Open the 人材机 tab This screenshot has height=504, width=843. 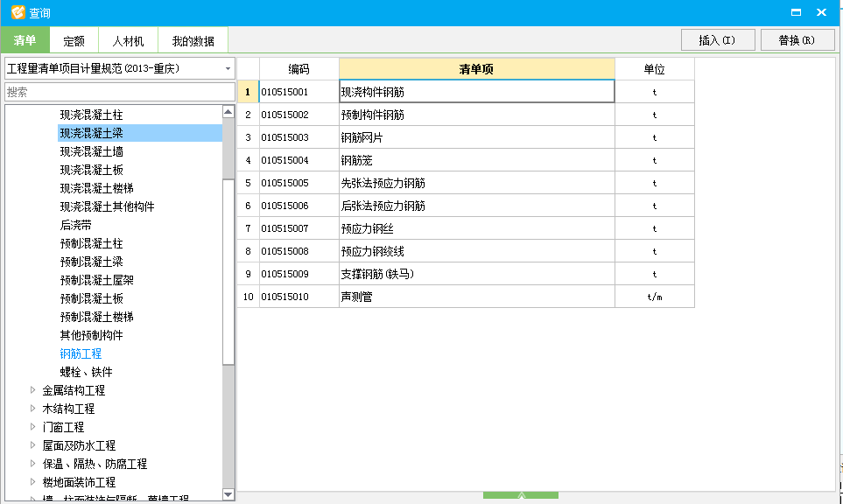click(128, 41)
